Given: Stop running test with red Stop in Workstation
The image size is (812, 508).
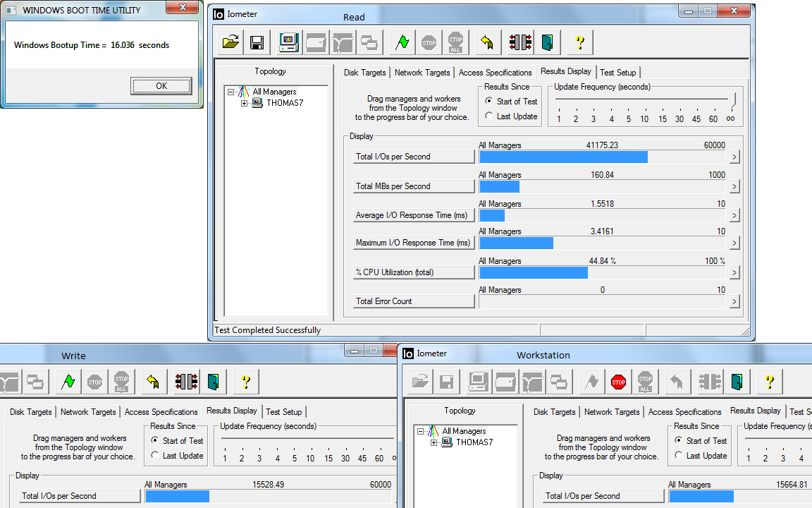Looking at the screenshot, I should click(618, 382).
